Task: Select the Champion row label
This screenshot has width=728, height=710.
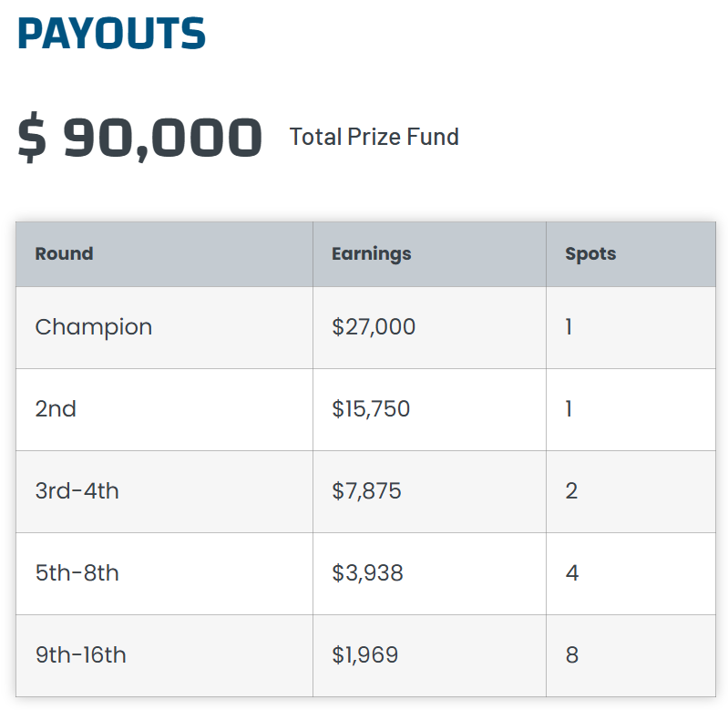Action: point(93,327)
